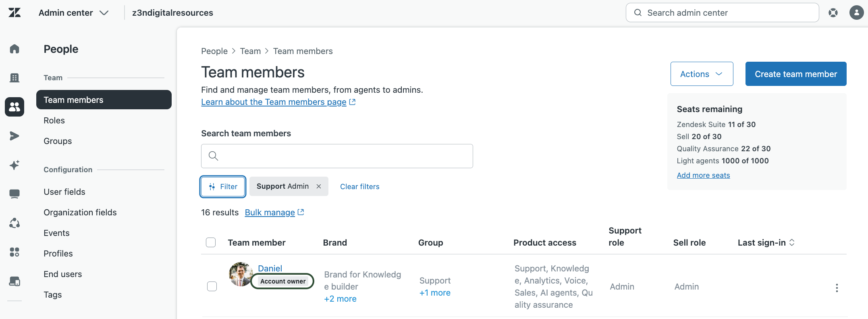Open the Home icon in sidebar
868x319 pixels.
(x=15, y=49)
